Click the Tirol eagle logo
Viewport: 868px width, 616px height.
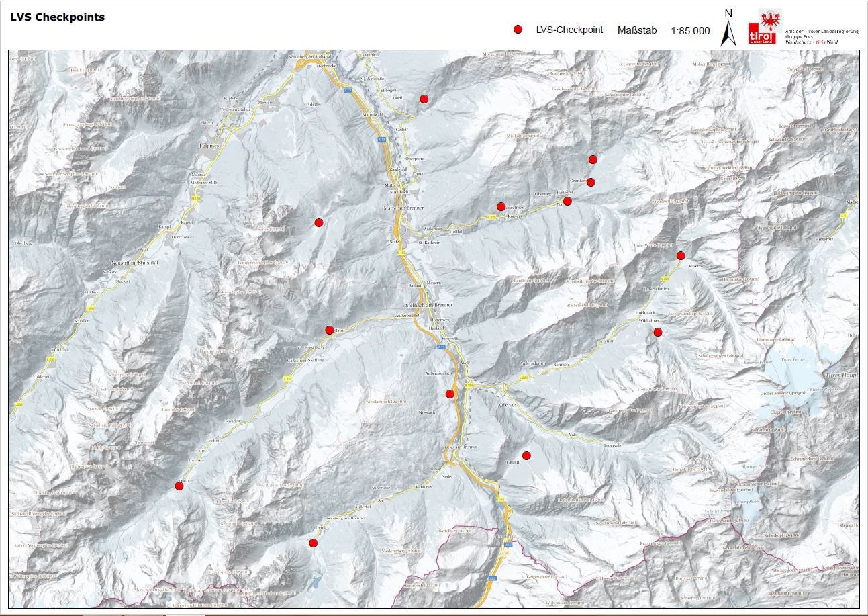tap(771, 27)
